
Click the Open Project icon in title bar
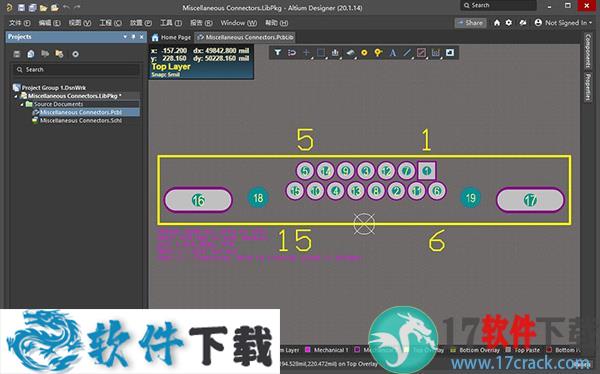pos(55,8)
